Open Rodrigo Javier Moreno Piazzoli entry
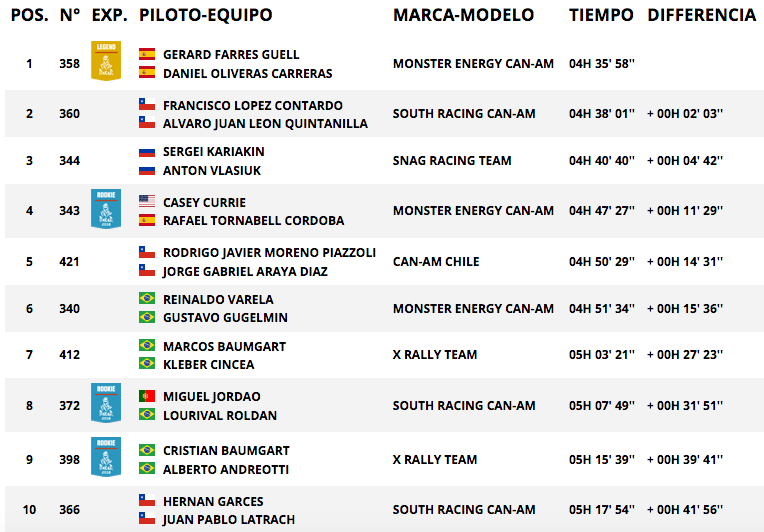The height and width of the screenshot is (532, 764). [x=269, y=252]
